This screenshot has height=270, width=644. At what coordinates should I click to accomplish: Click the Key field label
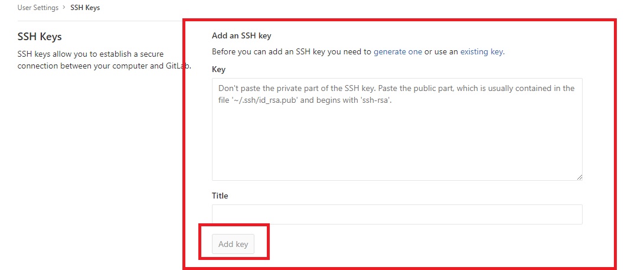pyautogui.click(x=218, y=69)
